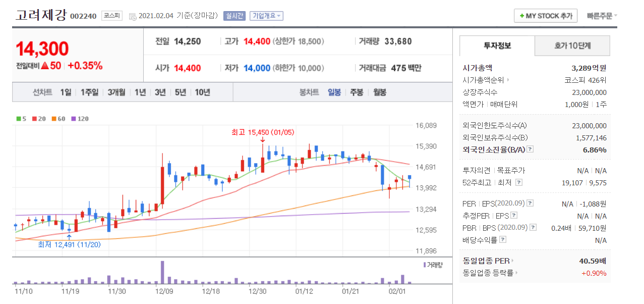The width and height of the screenshot is (644, 304).
Task: Select the 1년 line chart range
Action: coord(140,92)
